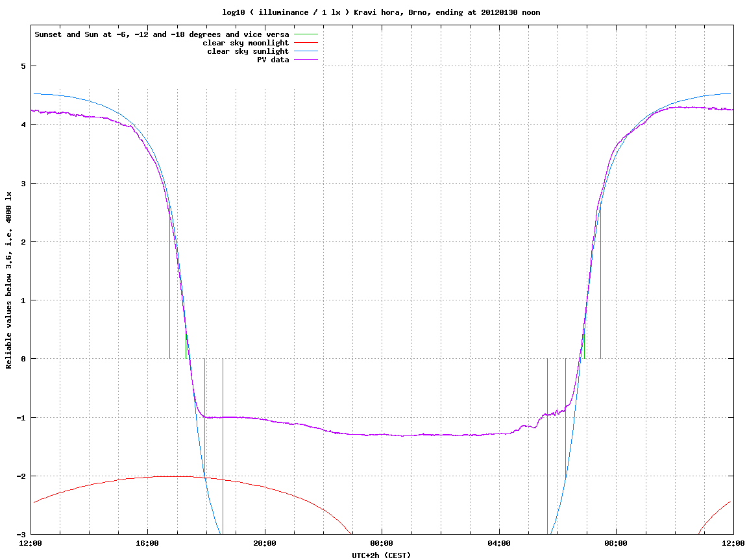Click the y-axis tick label 4
The height and width of the screenshot is (560, 747).
pyautogui.click(x=23, y=125)
